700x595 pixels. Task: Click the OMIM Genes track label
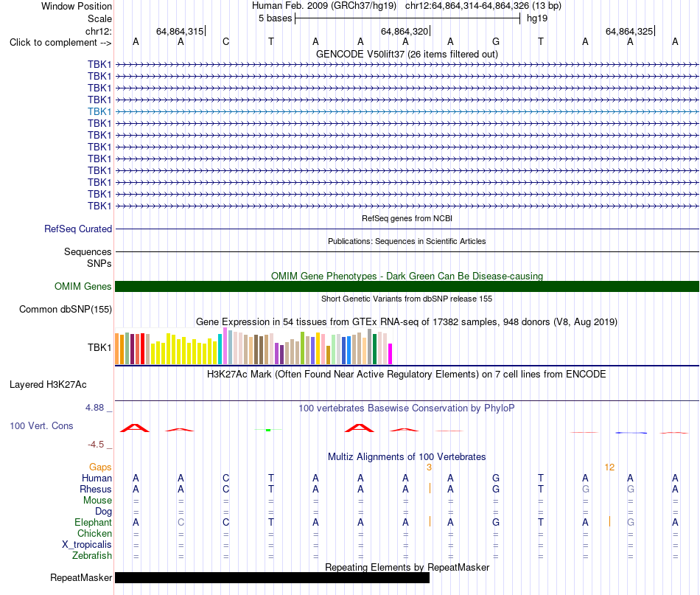(x=83, y=286)
